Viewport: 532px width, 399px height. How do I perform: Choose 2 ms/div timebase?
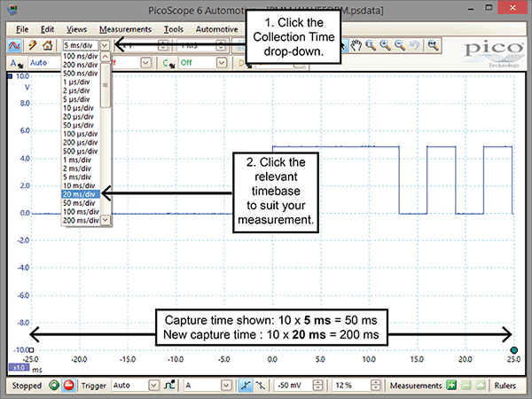click(x=81, y=168)
